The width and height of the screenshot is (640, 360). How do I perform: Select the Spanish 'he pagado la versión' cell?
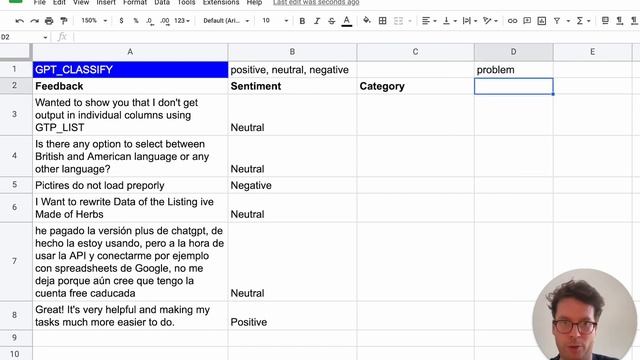click(130, 262)
